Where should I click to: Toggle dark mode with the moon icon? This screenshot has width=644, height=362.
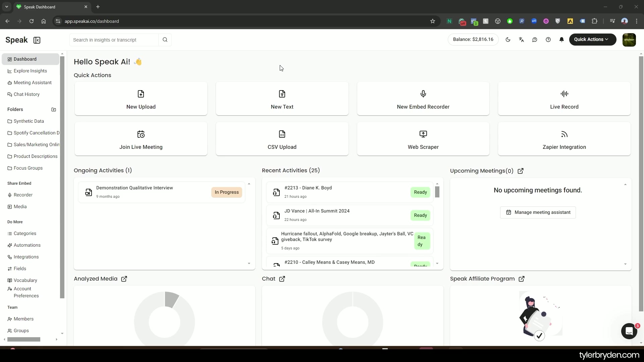pyautogui.click(x=508, y=40)
